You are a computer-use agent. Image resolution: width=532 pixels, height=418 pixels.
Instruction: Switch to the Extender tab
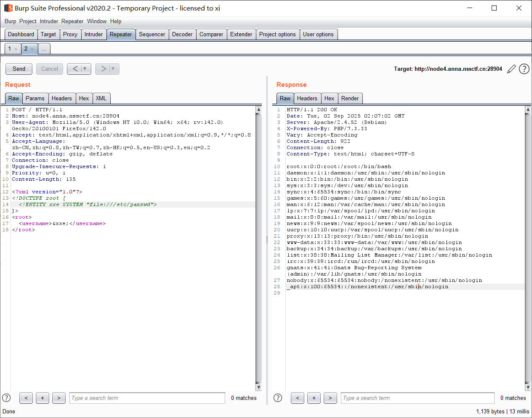(241, 35)
